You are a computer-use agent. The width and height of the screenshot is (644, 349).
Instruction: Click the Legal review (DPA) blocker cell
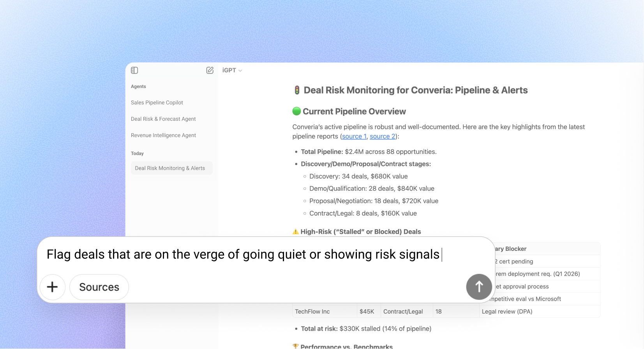click(507, 312)
